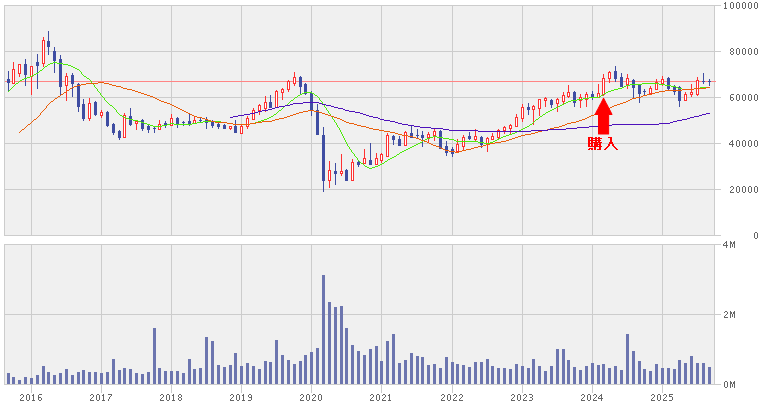Click the red 購入 label text
Screen dimensions: 761x402
[603, 144]
